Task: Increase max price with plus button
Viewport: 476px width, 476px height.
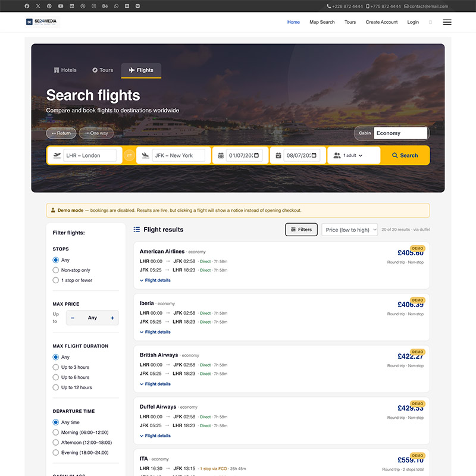Action: (112, 318)
